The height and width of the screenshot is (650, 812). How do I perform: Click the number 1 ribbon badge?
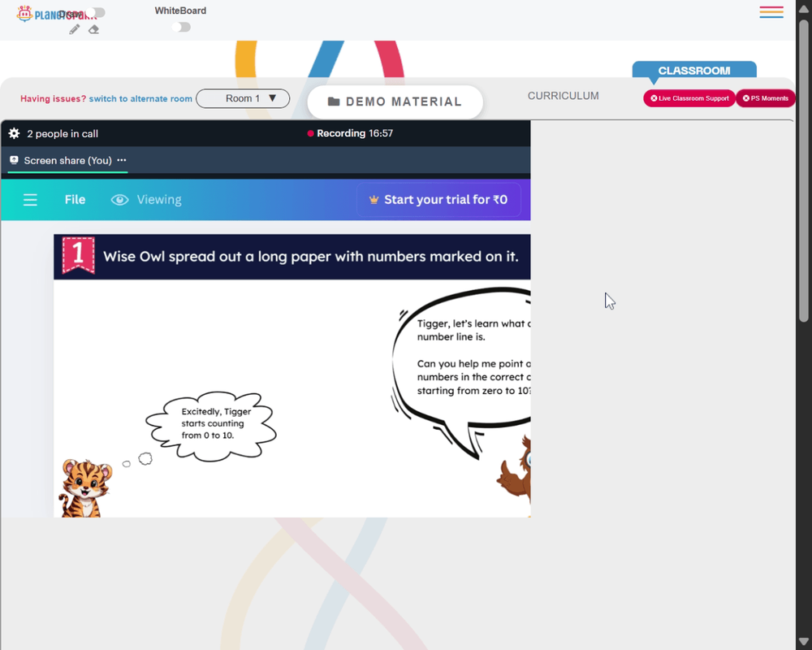(78, 254)
